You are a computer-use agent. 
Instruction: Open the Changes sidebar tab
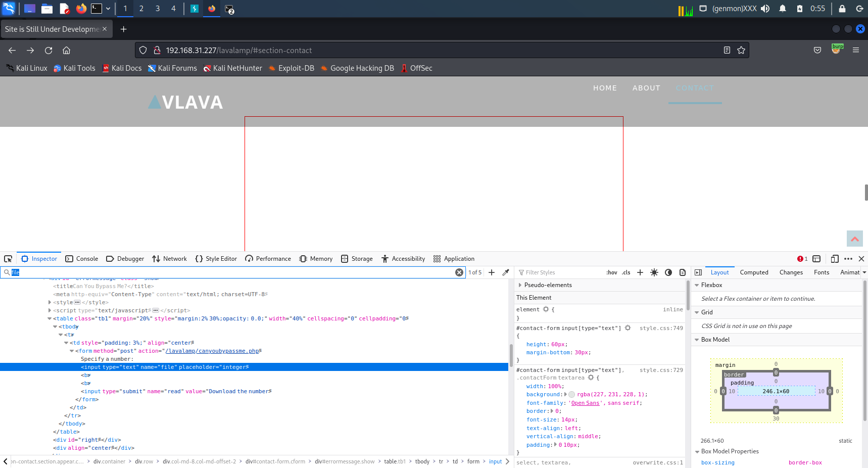tap(791, 272)
